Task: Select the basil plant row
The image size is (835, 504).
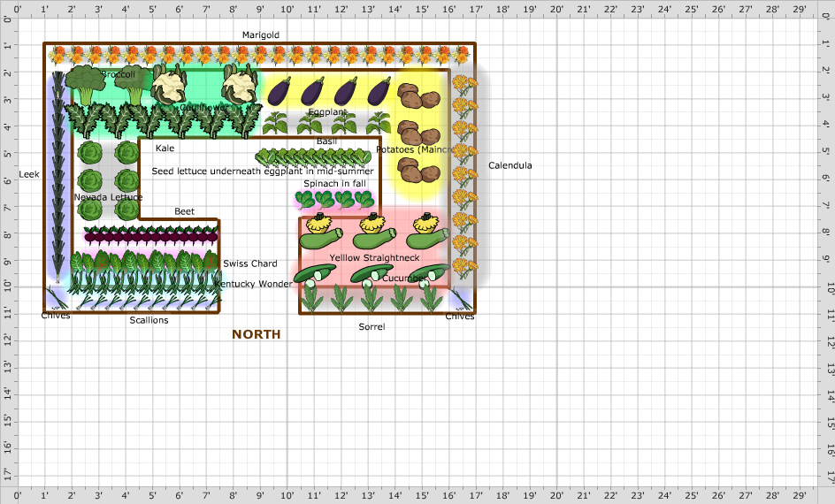Action: click(x=318, y=157)
